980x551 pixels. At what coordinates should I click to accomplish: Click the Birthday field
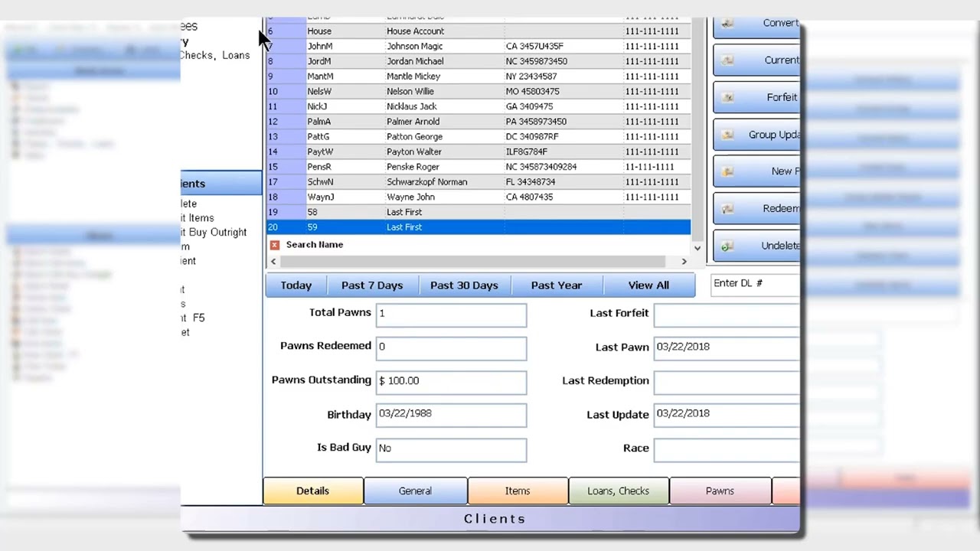[x=451, y=415]
